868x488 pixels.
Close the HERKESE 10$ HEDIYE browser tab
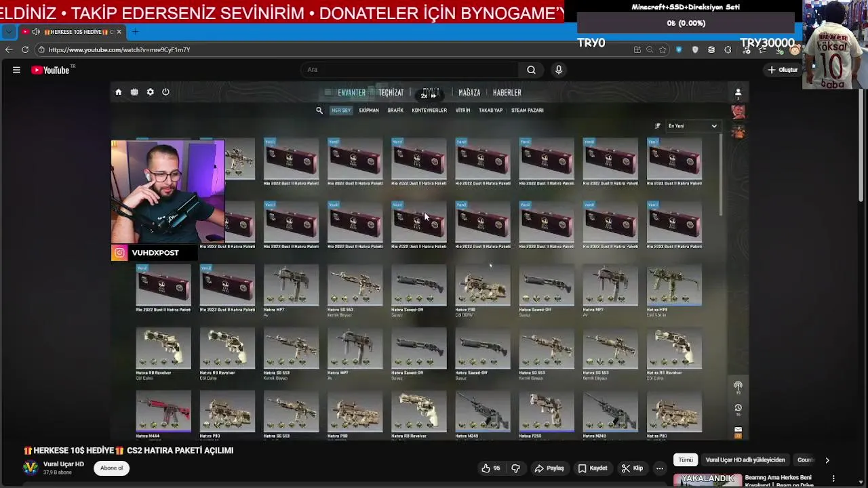point(119,32)
